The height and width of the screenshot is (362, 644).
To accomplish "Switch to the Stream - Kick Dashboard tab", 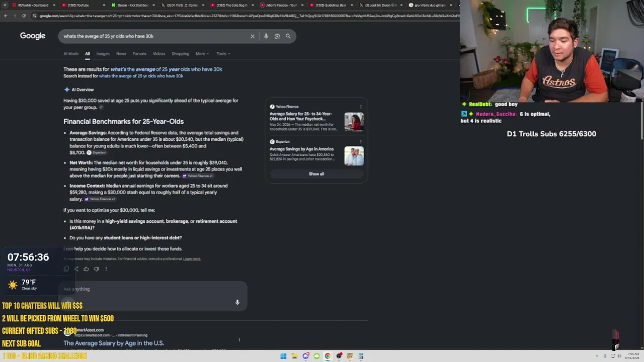I will tap(132, 5).
